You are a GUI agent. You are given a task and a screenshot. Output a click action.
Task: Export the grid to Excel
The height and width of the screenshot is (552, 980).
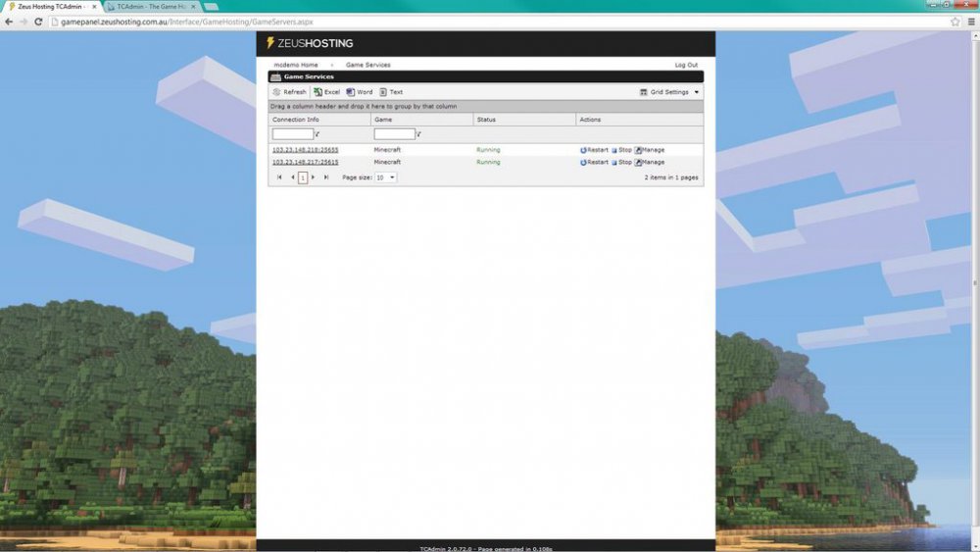pos(326,92)
